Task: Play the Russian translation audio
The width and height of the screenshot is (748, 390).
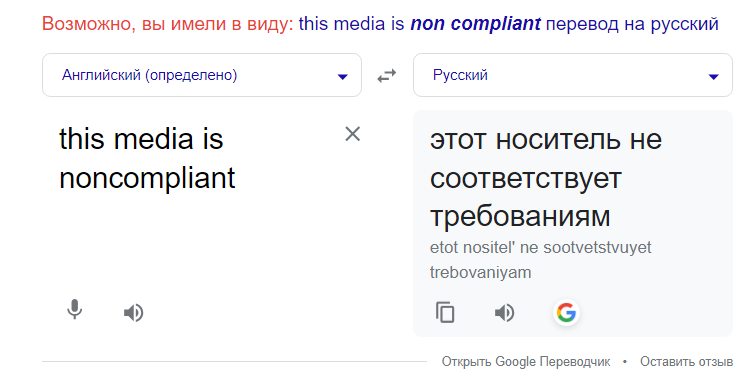Action: [x=504, y=313]
